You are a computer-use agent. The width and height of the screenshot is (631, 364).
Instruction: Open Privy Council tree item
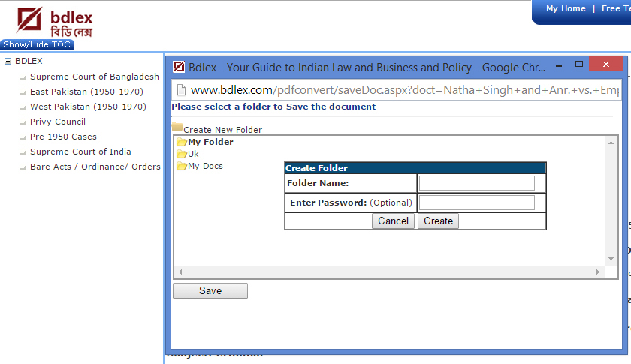pos(58,122)
